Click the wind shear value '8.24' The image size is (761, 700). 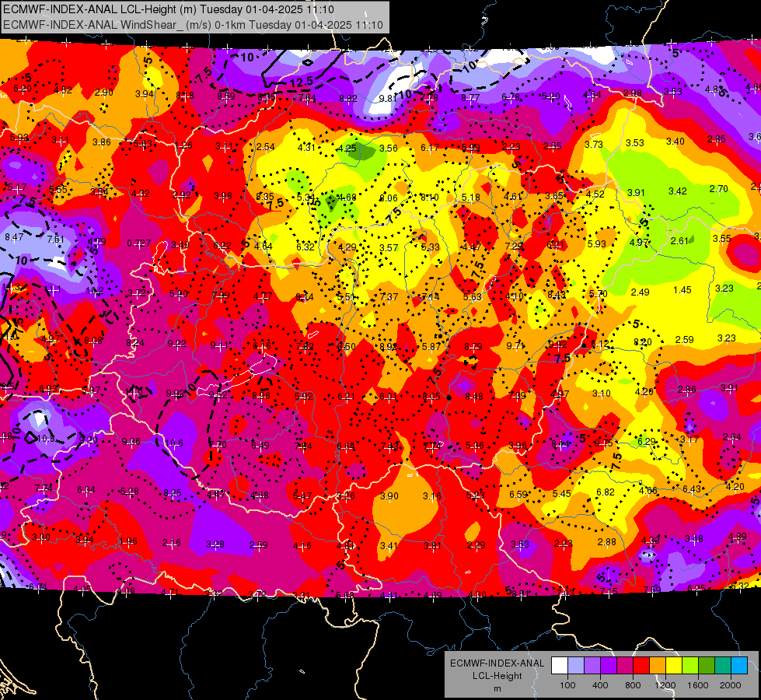click(x=135, y=342)
